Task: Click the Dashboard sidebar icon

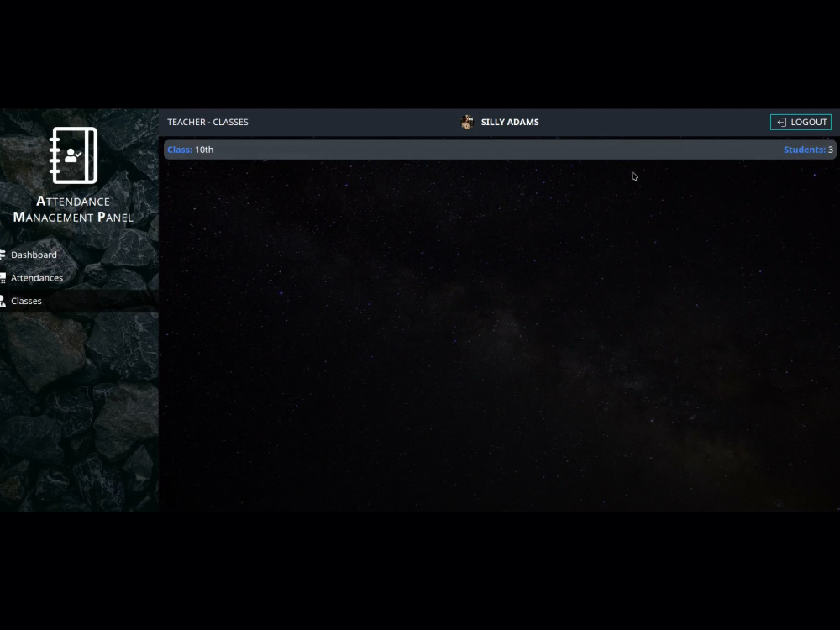Action: coord(3,255)
